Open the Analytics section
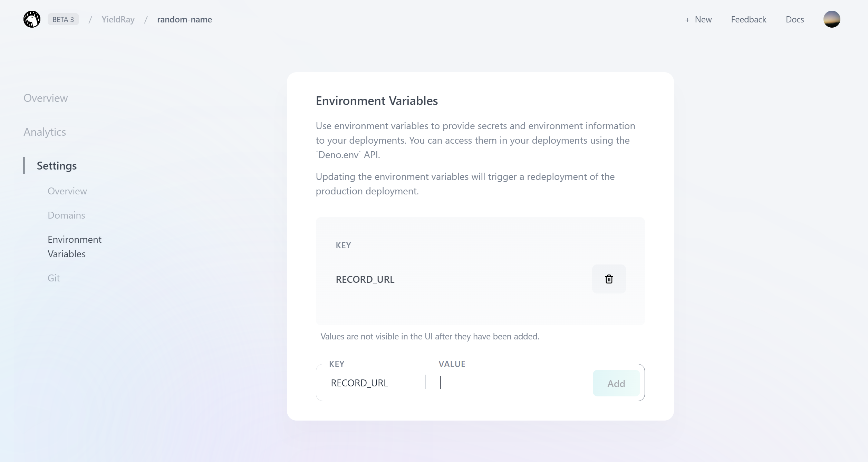 pos(45,132)
